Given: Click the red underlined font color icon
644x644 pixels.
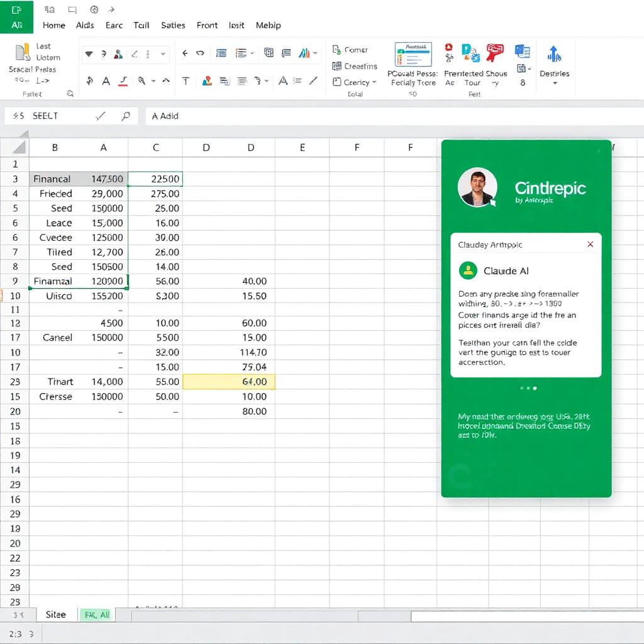Looking at the screenshot, I should pyautogui.click(x=123, y=81).
